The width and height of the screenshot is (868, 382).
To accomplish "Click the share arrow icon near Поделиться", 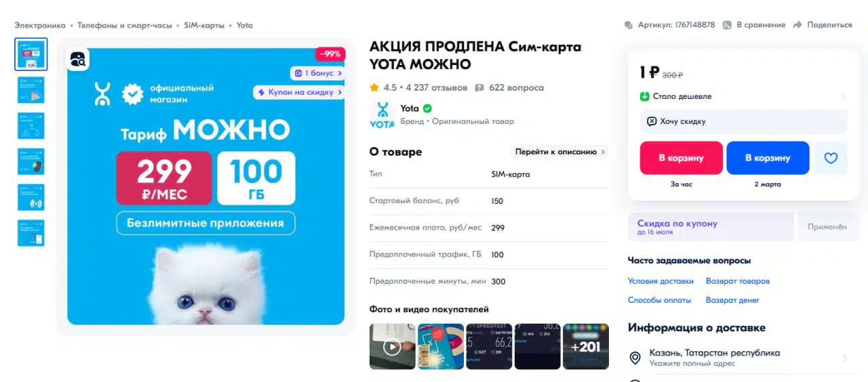I will tap(798, 25).
